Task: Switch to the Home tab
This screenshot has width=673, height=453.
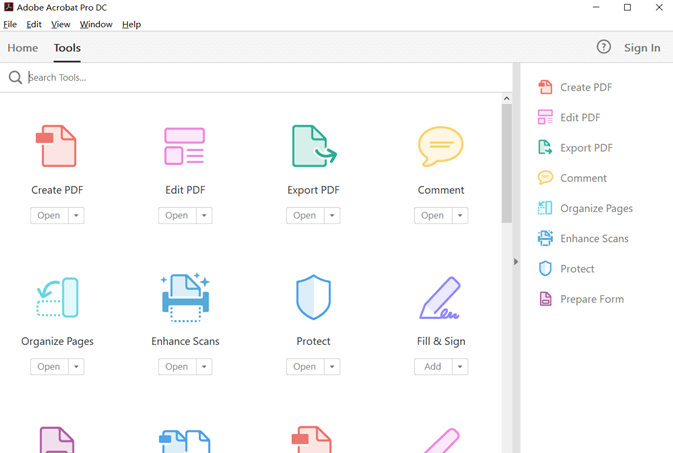Action: point(23,48)
